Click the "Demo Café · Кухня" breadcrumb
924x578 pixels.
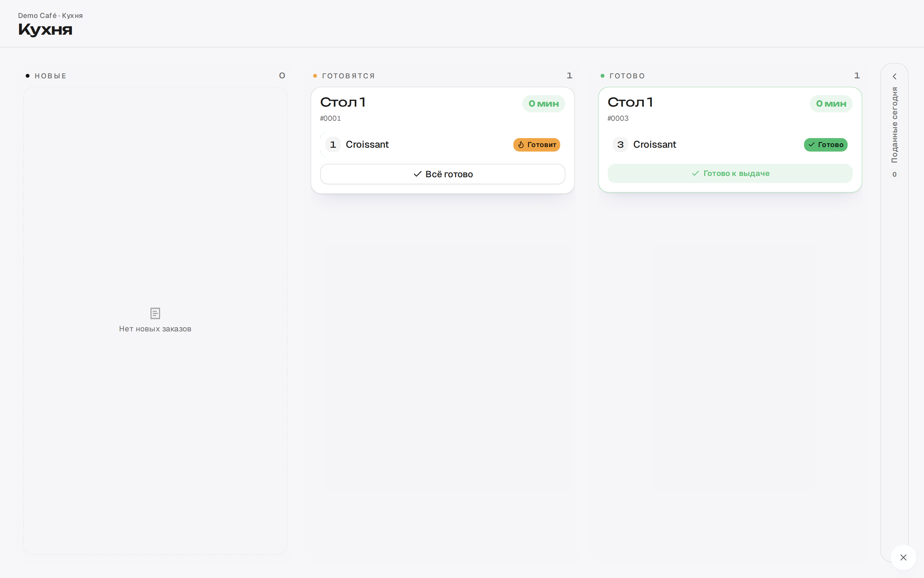coord(50,16)
